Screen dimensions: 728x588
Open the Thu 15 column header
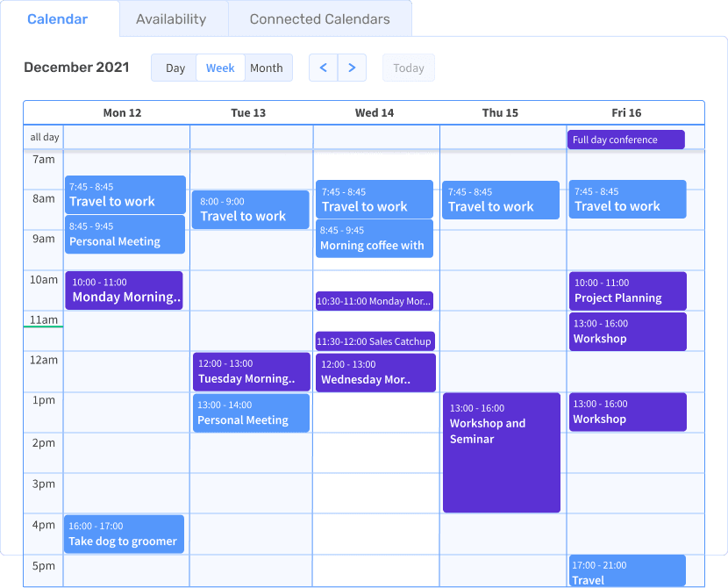point(500,113)
